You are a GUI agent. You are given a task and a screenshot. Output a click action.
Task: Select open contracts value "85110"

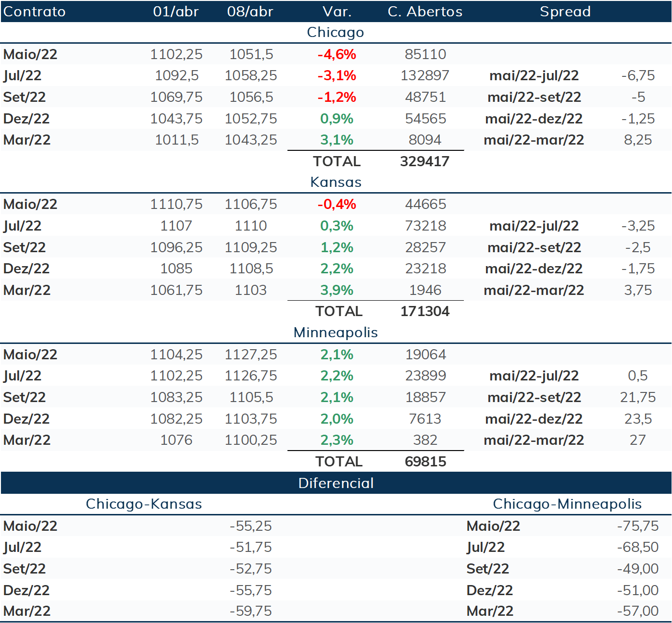425,54
